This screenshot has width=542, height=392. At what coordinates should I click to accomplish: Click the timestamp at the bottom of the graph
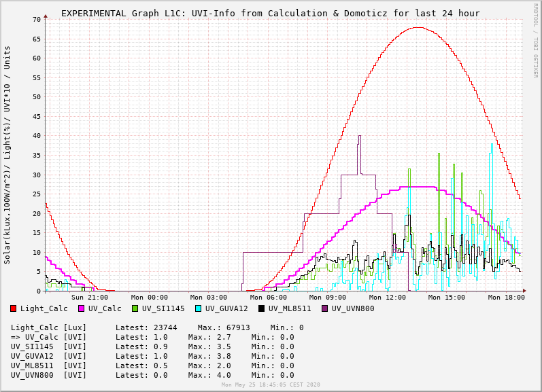(270, 385)
